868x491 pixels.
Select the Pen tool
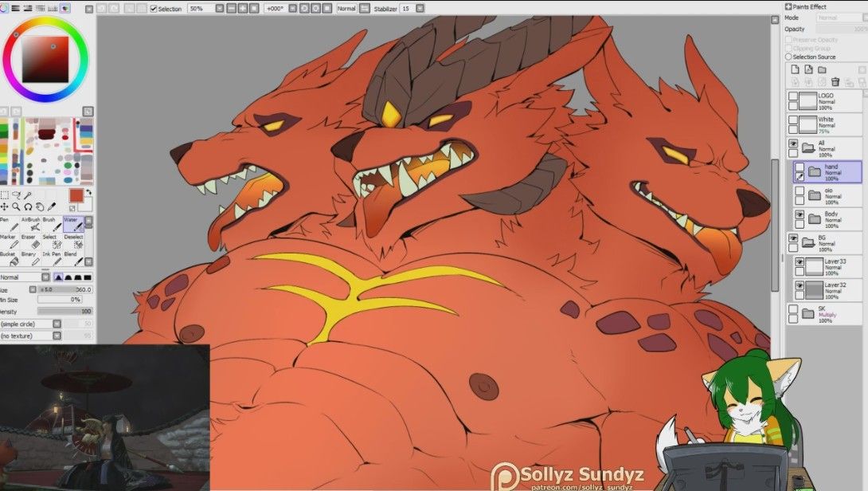(x=8, y=224)
